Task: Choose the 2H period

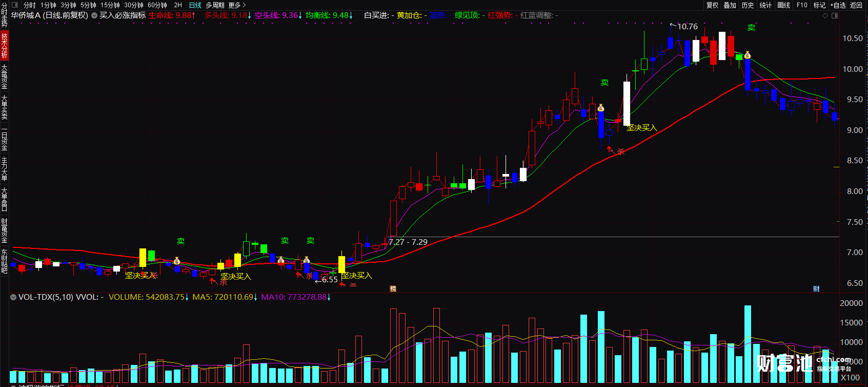Action: [178, 5]
